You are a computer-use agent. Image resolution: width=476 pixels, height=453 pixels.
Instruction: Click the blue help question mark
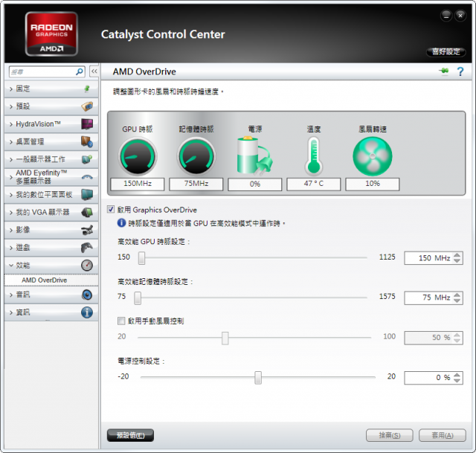460,71
